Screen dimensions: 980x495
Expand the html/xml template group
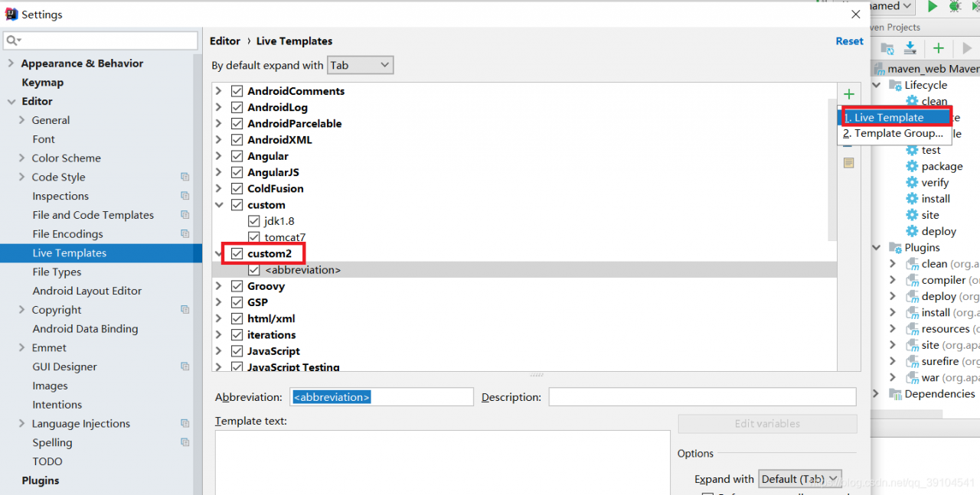click(219, 318)
